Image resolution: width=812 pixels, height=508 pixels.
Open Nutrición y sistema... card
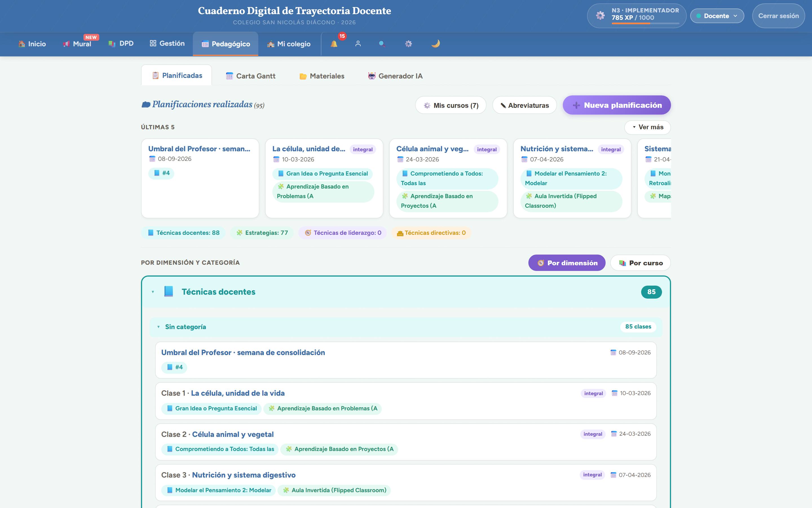572,178
